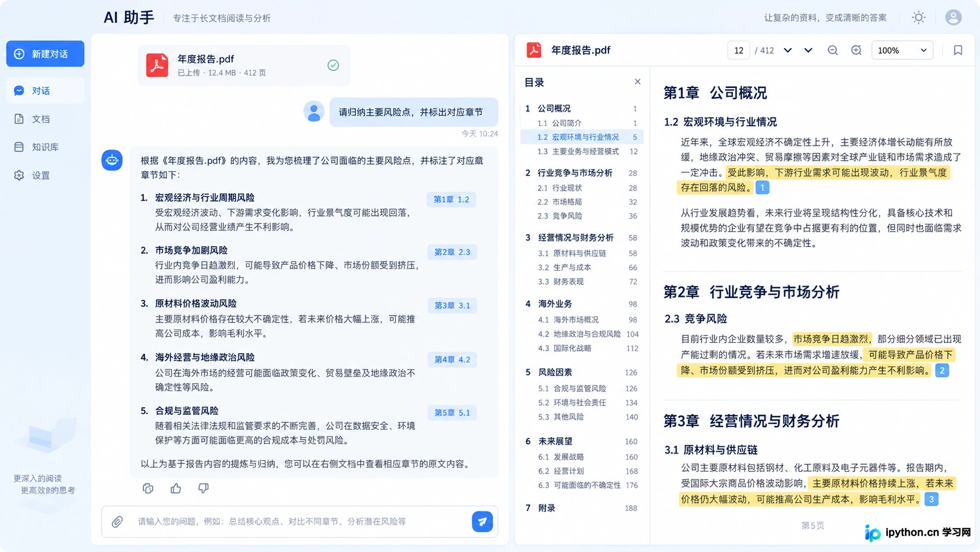Click the page number field showing 12
Screen dimensions: 980x552
739,50
